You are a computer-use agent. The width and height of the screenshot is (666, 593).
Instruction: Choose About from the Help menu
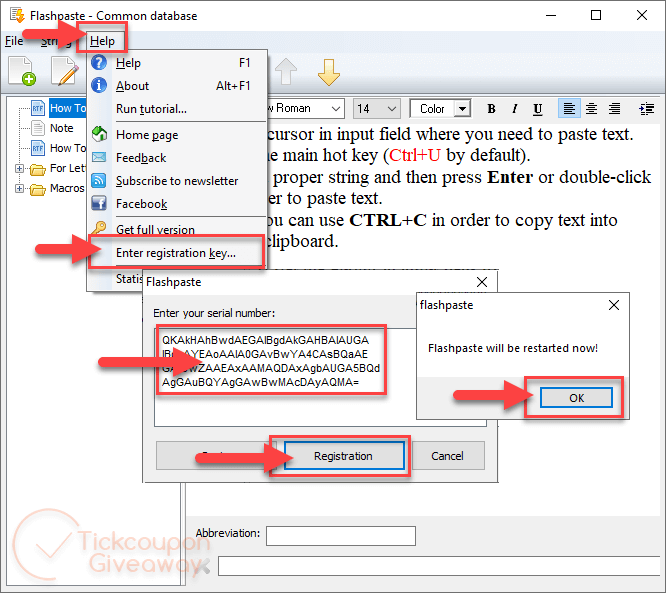point(177,86)
